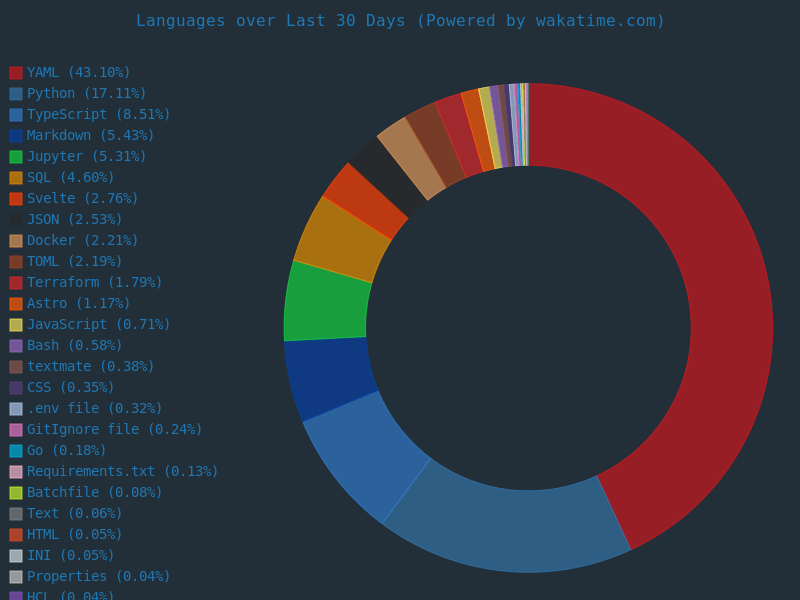Click the 'SQL (4.60%)' legend label

point(71,178)
